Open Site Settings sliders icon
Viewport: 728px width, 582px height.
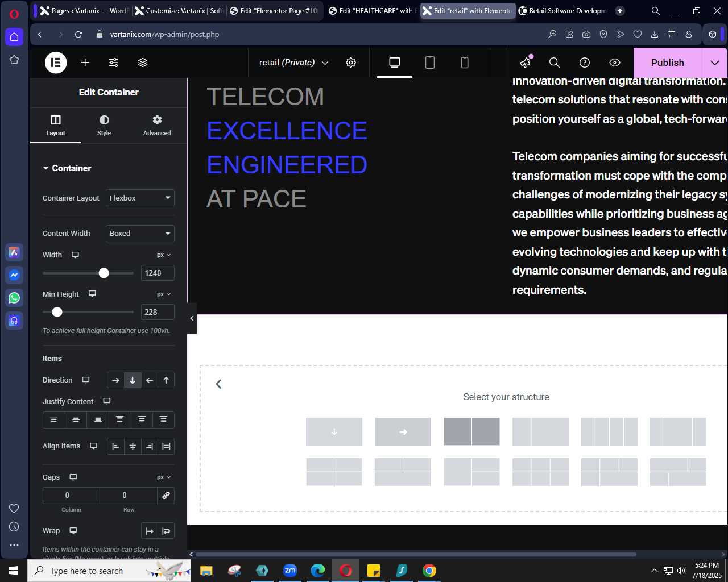coord(114,63)
